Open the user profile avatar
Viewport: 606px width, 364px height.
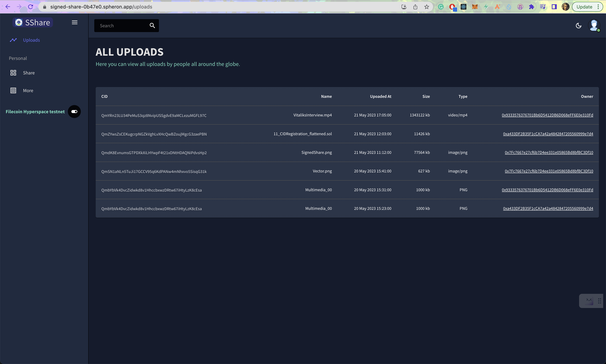[x=594, y=25]
